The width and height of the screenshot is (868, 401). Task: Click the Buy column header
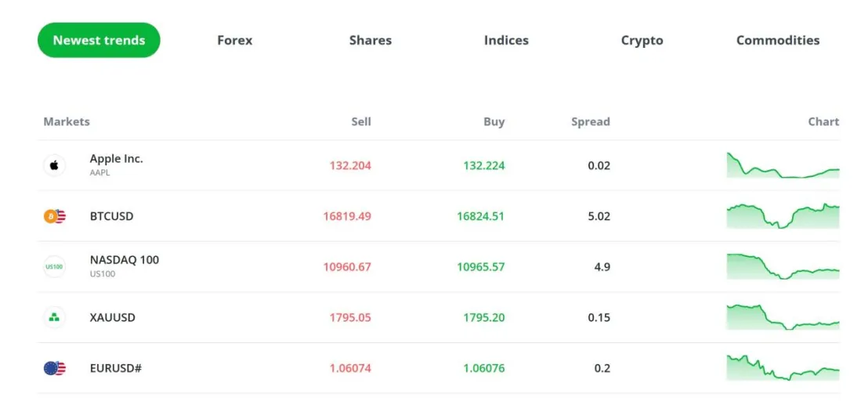(x=494, y=121)
